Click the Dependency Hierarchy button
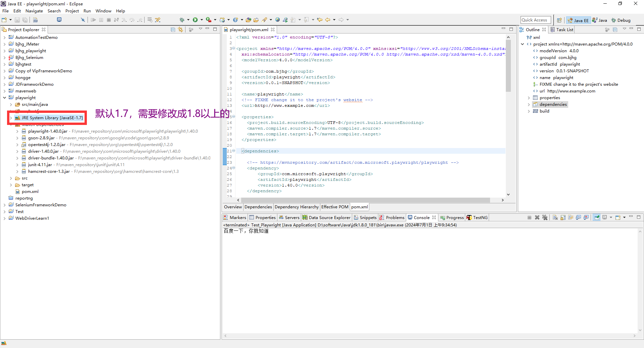The image size is (644, 348). coord(297,207)
